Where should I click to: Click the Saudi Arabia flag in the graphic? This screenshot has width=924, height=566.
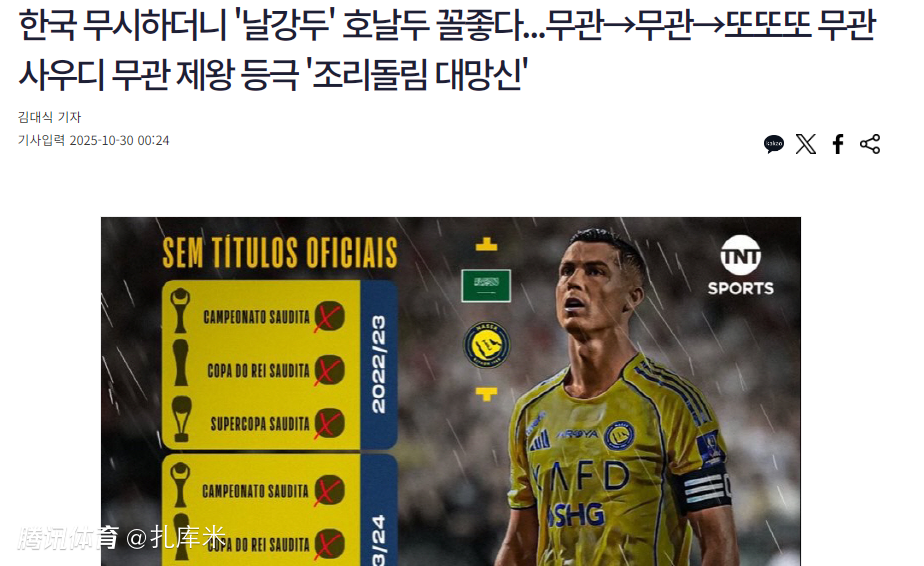[x=486, y=286]
